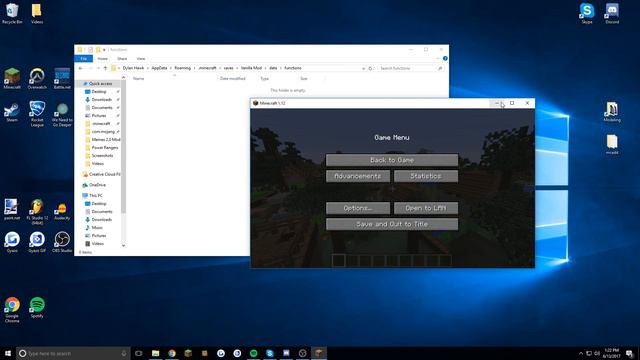Select the Battle.net desktop shortcut
The width and height of the screenshot is (640, 360).
pos(62,79)
